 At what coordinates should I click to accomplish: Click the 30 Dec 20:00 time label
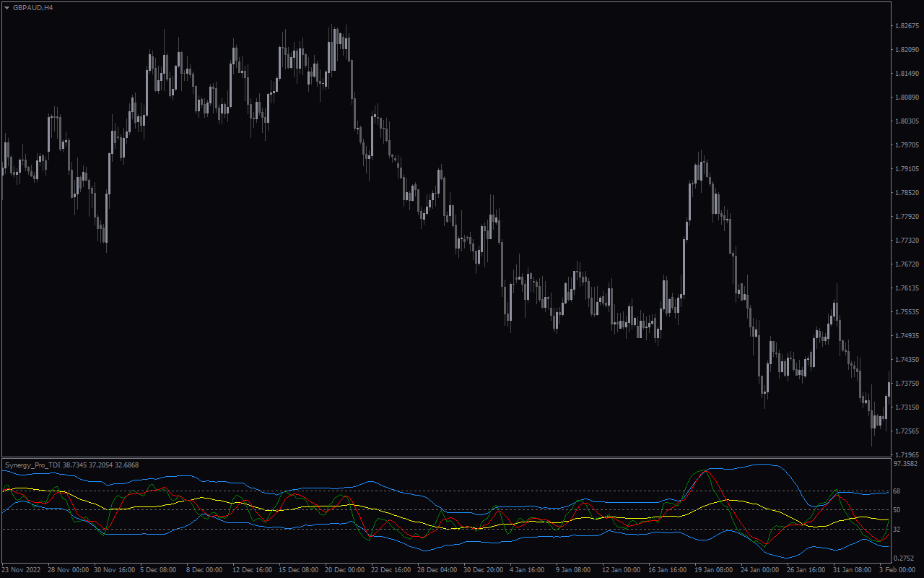pyautogui.click(x=484, y=570)
